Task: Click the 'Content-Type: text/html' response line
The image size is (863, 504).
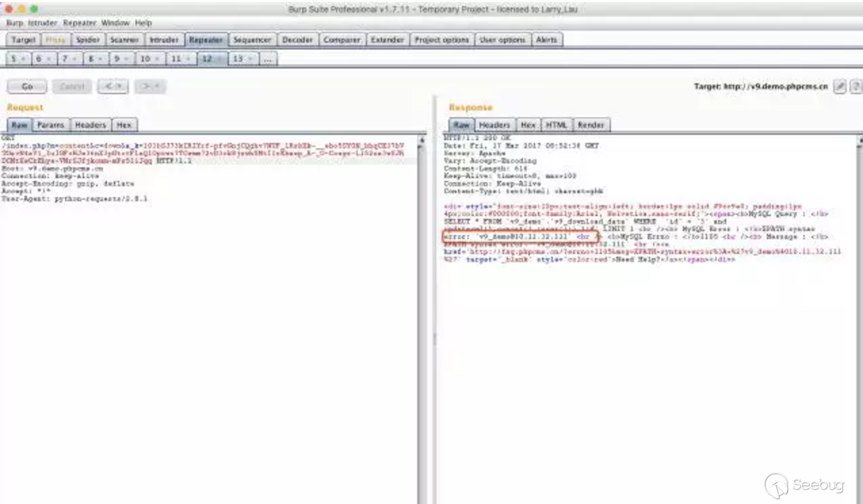Action: [523, 191]
